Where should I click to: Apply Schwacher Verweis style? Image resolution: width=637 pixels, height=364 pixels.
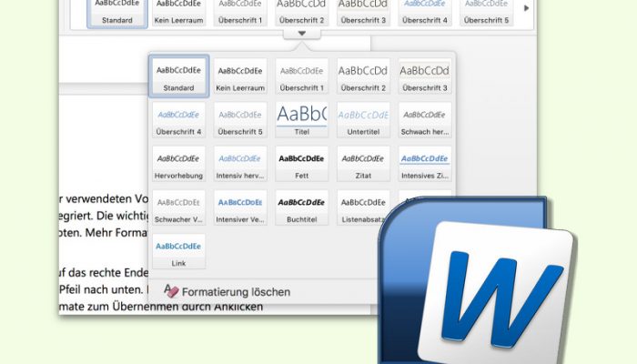click(178, 208)
